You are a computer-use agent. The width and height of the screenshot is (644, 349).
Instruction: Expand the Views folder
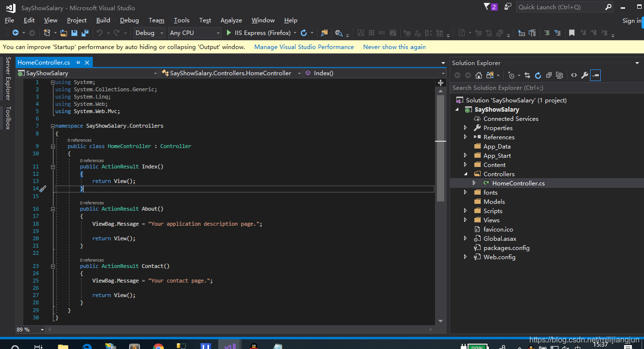465,220
